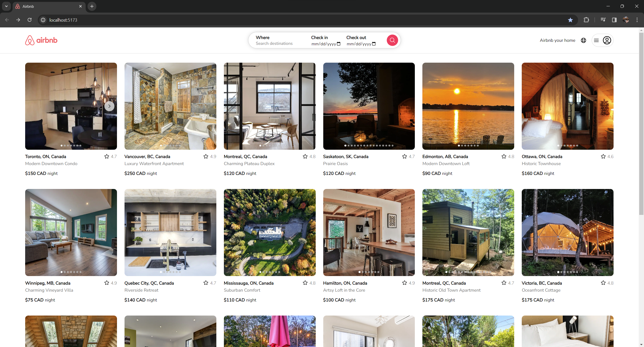This screenshot has width=644, height=347.
Task: Click Riverside Retreat listing title
Action: (x=141, y=290)
